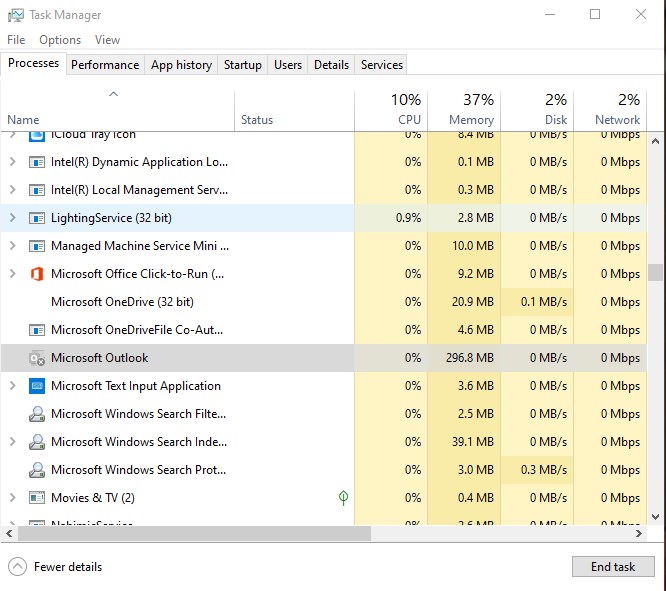Click the End task button

coord(613,567)
